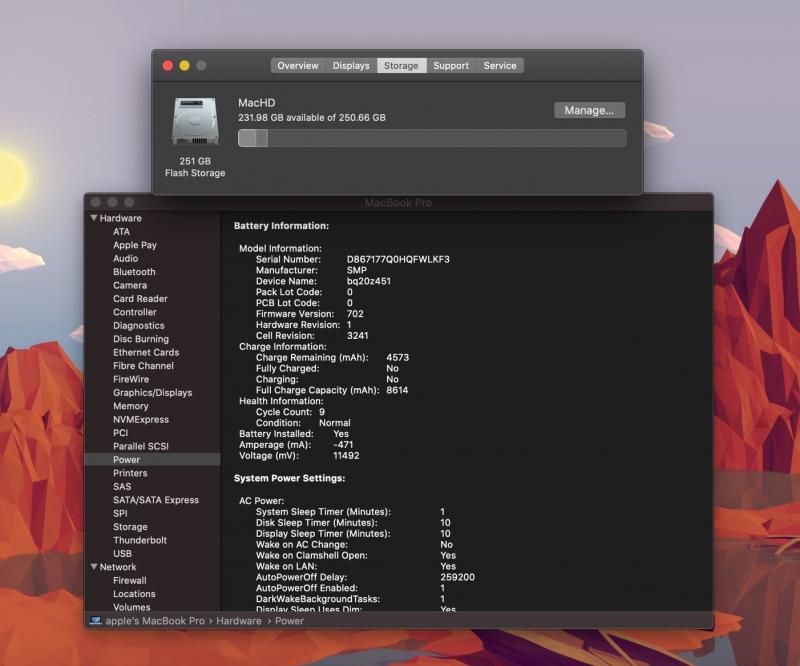
Task: Click the Battery Information heading
Action: [282, 226]
